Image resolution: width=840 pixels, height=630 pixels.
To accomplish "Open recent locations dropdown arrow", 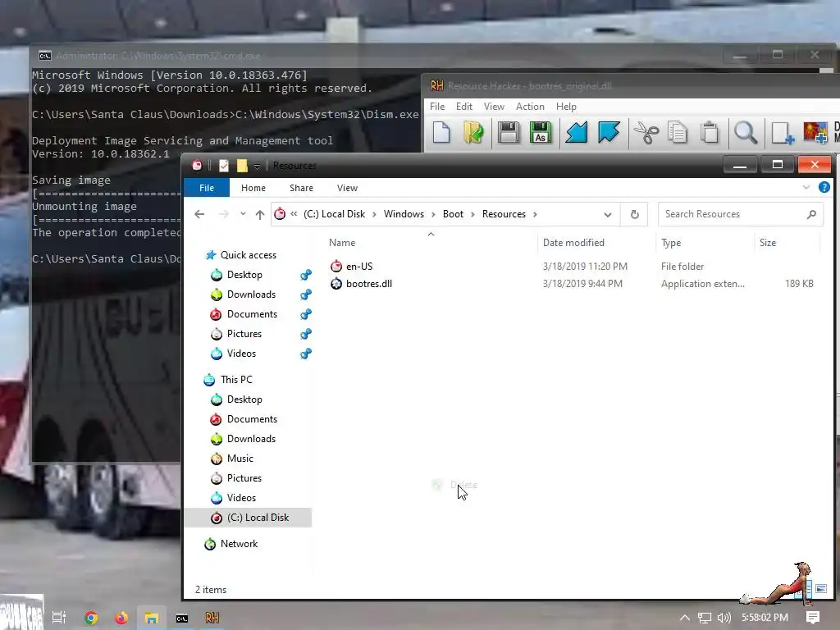I will (243, 214).
